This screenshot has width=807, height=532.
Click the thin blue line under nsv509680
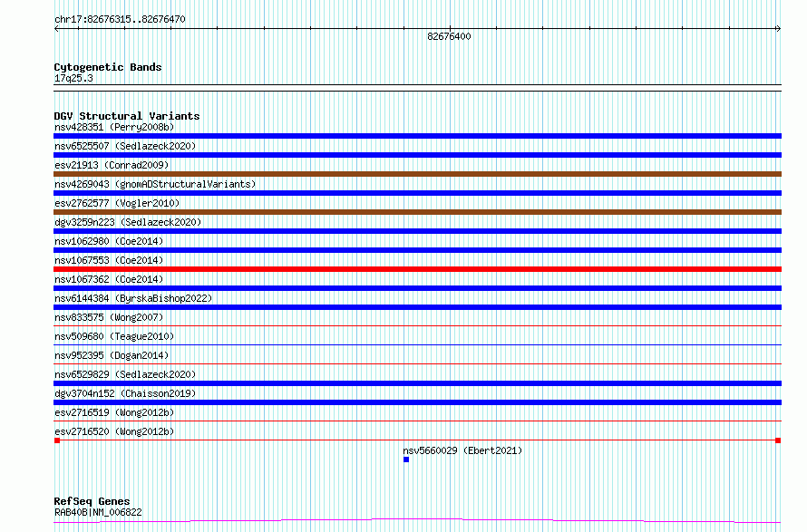[x=417, y=344]
